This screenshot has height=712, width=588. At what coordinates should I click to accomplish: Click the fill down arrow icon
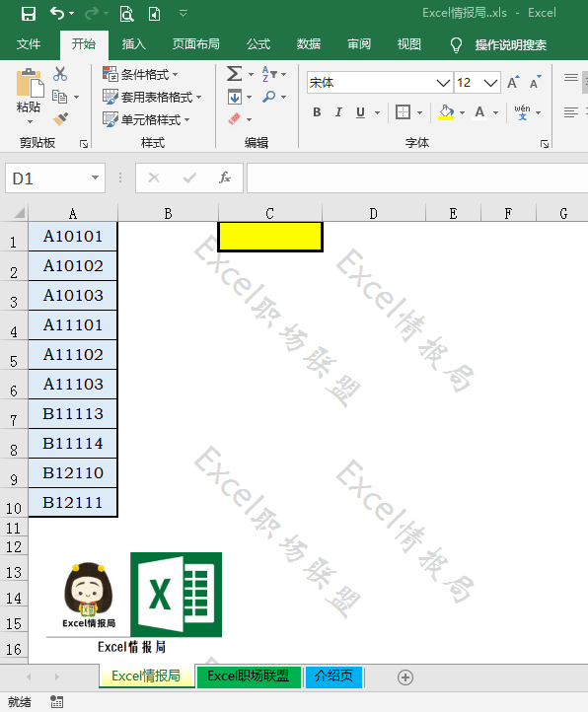coord(235,97)
